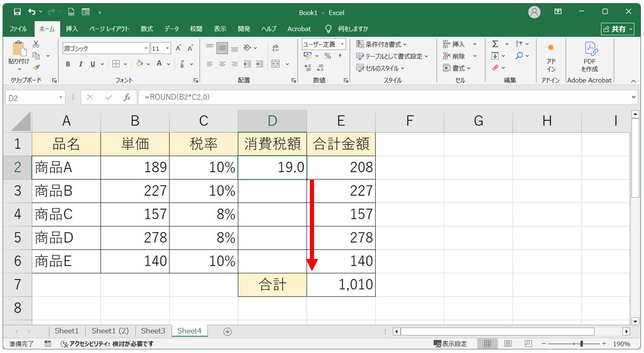Click the increase decimal places icon
The image size is (644, 353).
(x=308, y=67)
